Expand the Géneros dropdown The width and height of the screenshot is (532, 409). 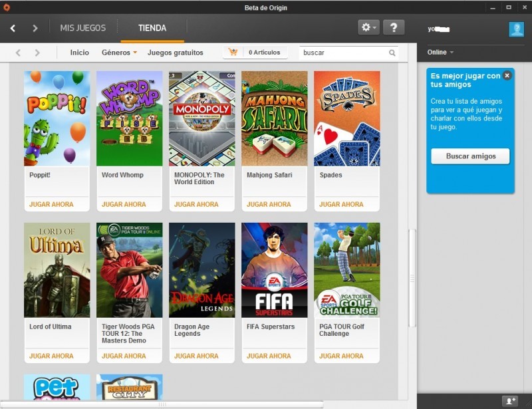(x=119, y=53)
